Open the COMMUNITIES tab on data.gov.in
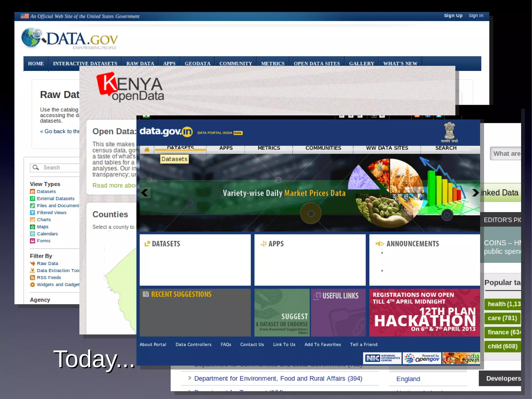Image resolution: width=532 pixels, height=399 pixels. point(323,148)
